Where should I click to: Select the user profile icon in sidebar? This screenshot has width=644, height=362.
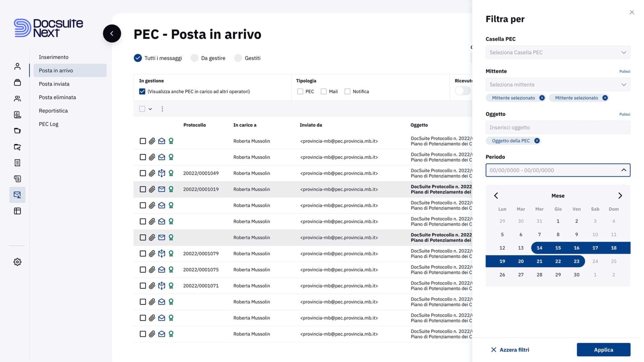point(17,66)
